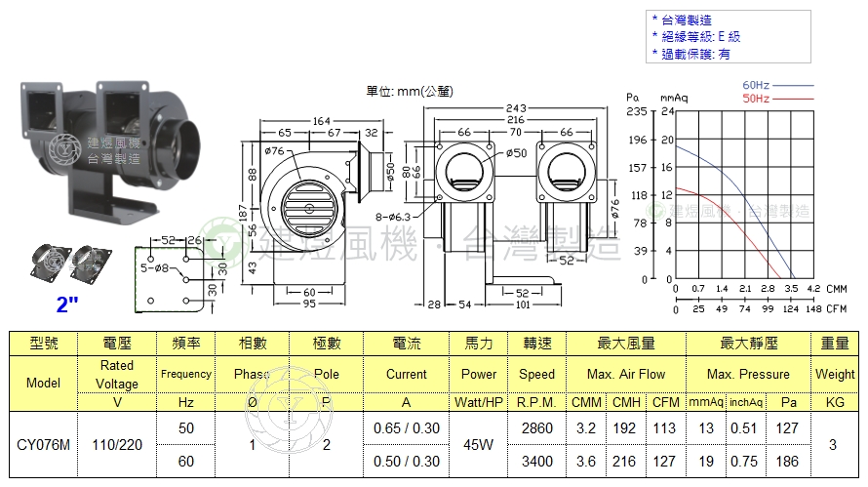Select the CFM value 113
This screenshot has height=487, width=868.
click(x=664, y=428)
